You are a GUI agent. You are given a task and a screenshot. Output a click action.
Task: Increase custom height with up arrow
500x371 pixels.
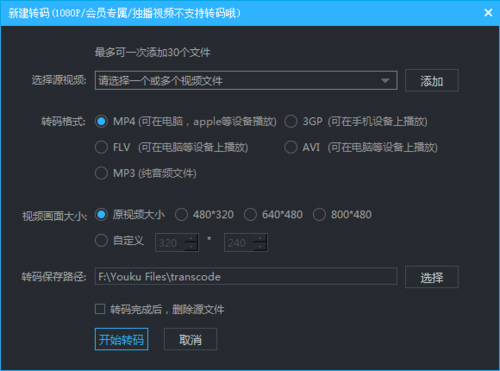pos(260,238)
